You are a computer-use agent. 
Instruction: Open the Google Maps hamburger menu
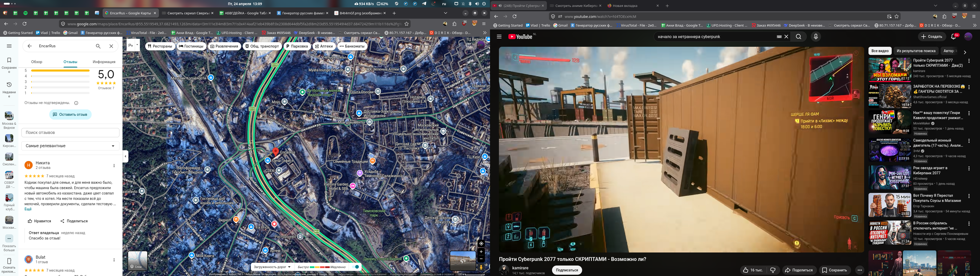pyautogui.click(x=9, y=46)
